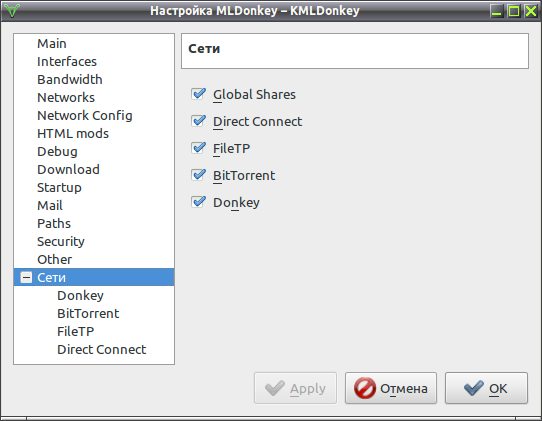Screen dimensions: 542x421
Task: Select Direct Connect sub-item under Сети
Action: (x=102, y=349)
